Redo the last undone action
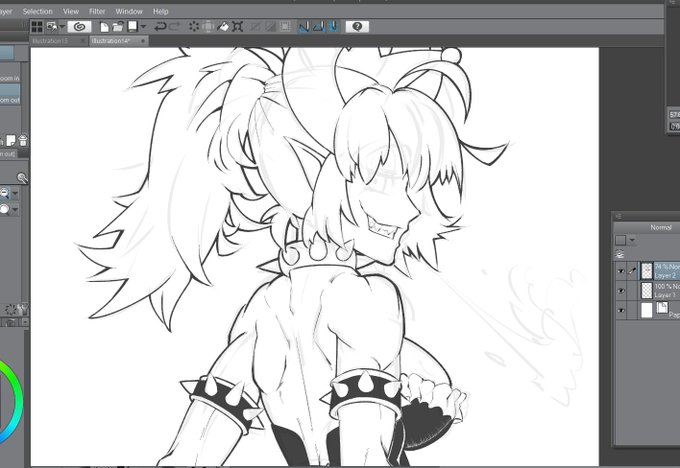This screenshot has width=680, height=468. coord(174,27)
